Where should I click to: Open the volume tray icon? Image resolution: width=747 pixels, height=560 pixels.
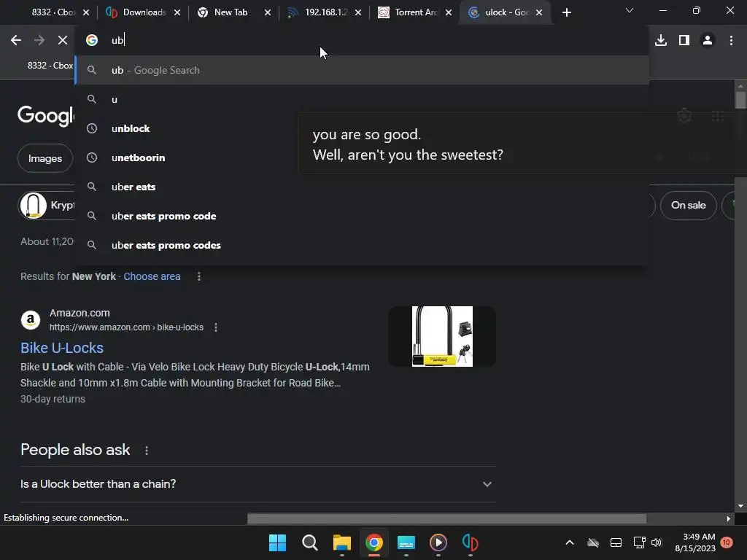coord(657,542)
